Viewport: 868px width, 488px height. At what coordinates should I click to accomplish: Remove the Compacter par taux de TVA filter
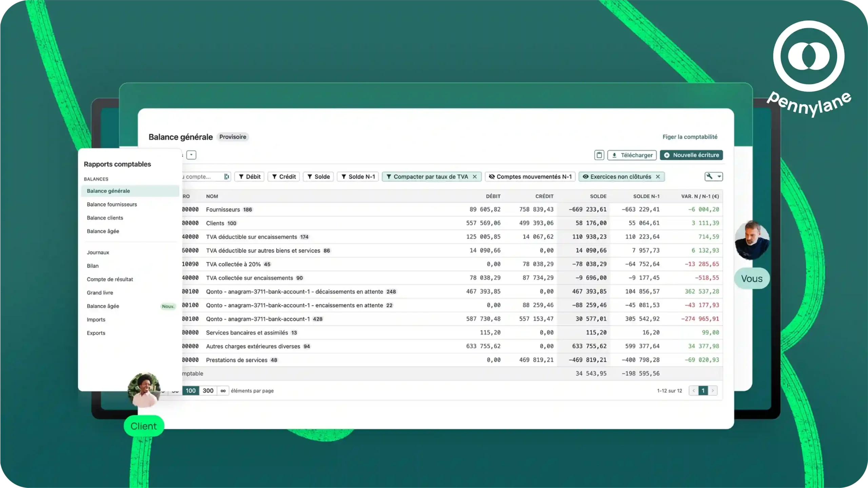475,177
